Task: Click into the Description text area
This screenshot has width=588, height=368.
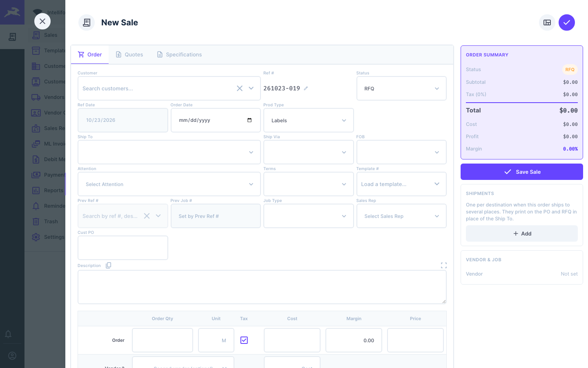Action: point(262,287)
